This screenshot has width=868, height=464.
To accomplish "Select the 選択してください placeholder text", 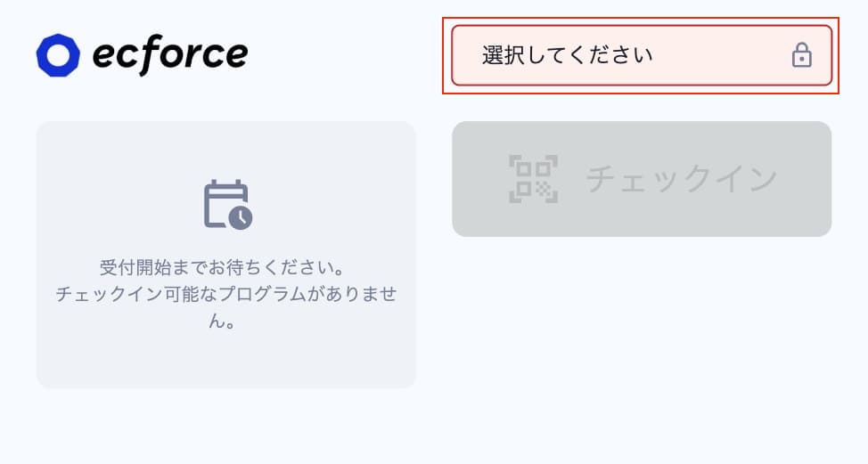I will (568, 55).
